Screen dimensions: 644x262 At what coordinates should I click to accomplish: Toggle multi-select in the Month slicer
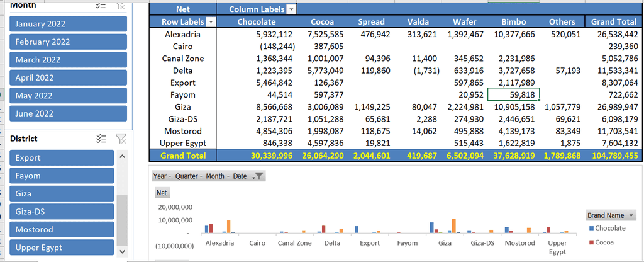101,5
